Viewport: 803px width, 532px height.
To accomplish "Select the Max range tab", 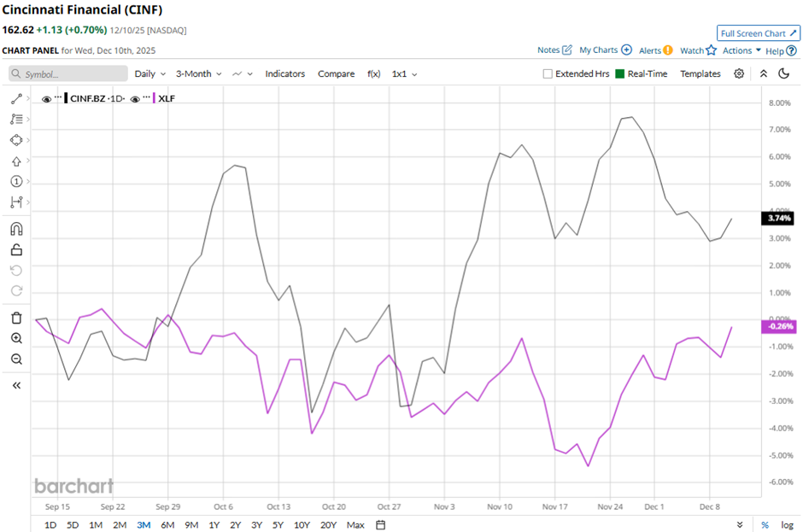I will point(355,525).
